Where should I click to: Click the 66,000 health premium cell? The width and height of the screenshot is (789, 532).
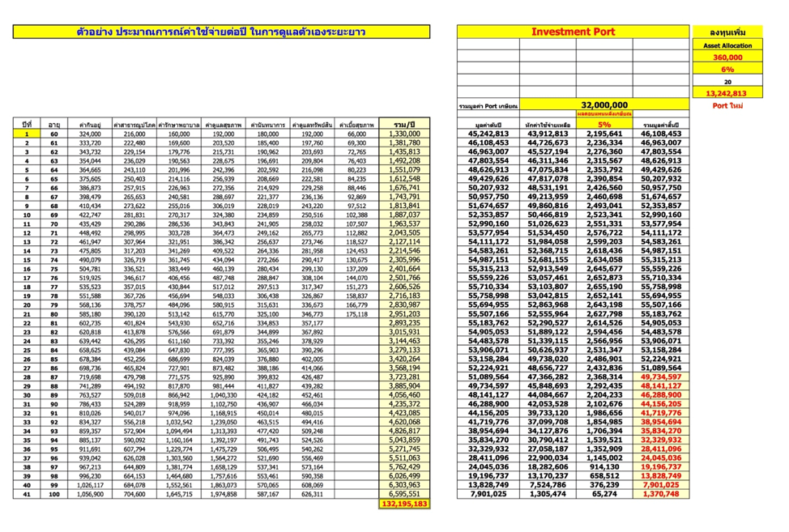pyautogui.click(x=356, y=134)
